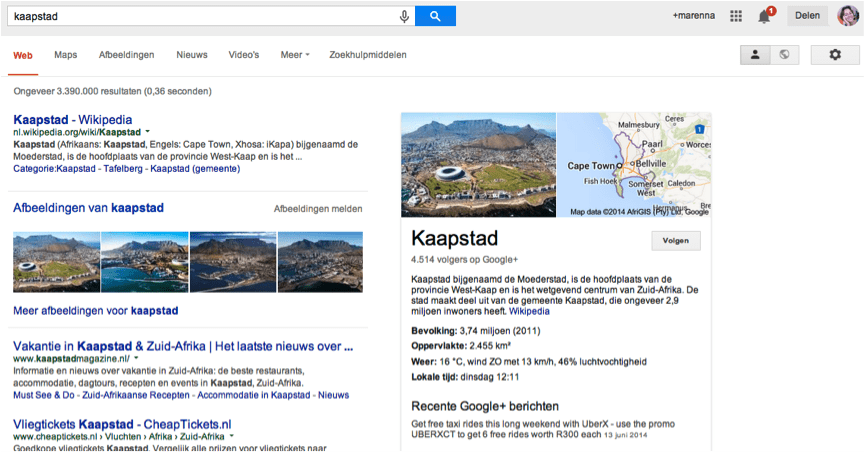Switch to the Nieuws tab
Viewport: 865px width, 452px height.
(x=192, y=55)
